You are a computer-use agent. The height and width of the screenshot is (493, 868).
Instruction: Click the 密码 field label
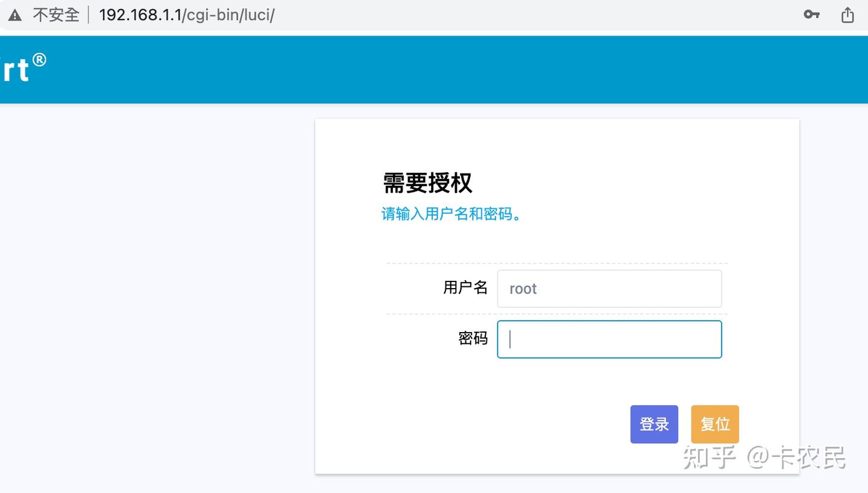(x=473, y=339)
